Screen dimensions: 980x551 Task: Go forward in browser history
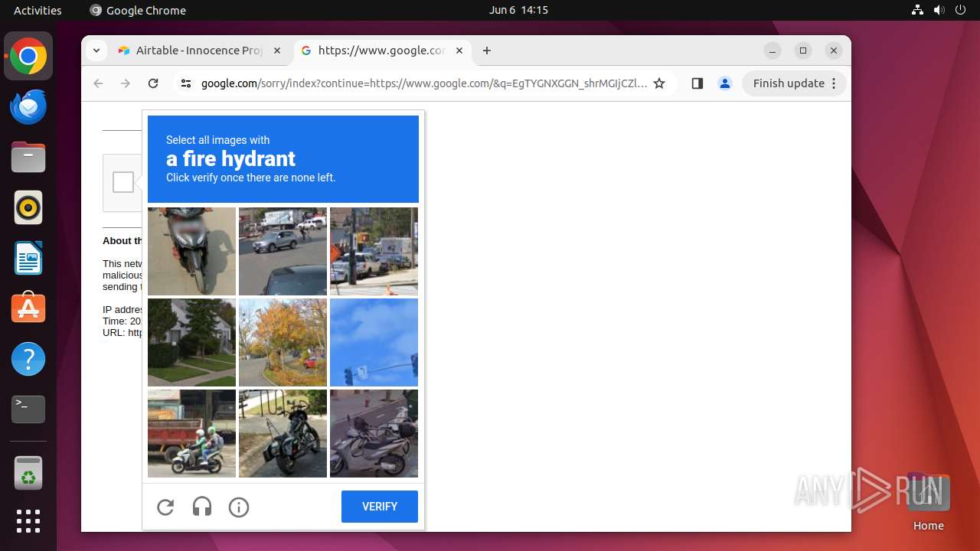126,83
